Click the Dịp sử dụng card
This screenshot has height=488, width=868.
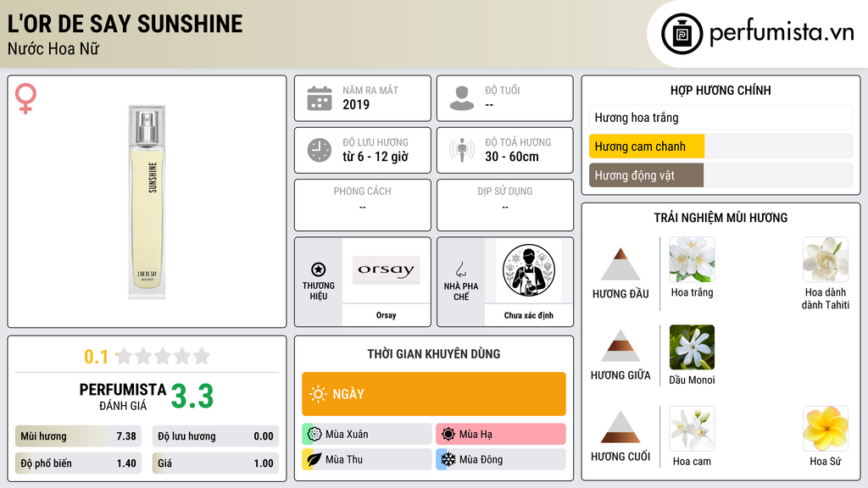[505, 205]
